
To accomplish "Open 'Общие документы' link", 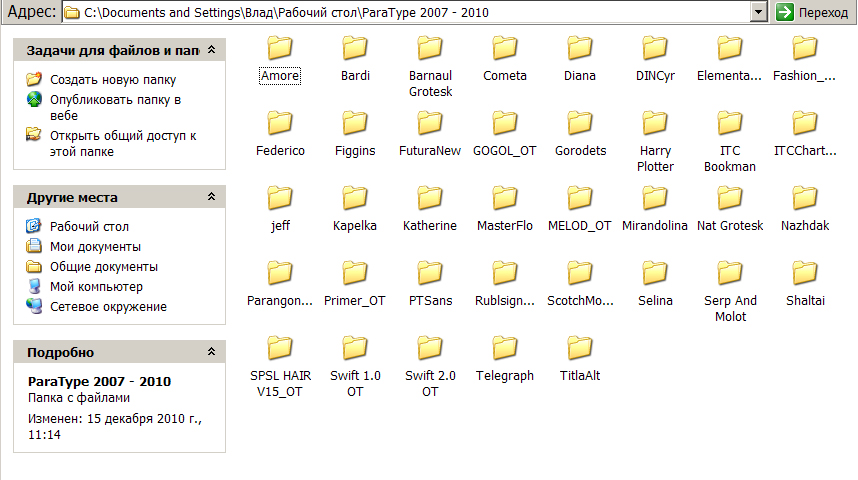I will click(x=104, y=267).
